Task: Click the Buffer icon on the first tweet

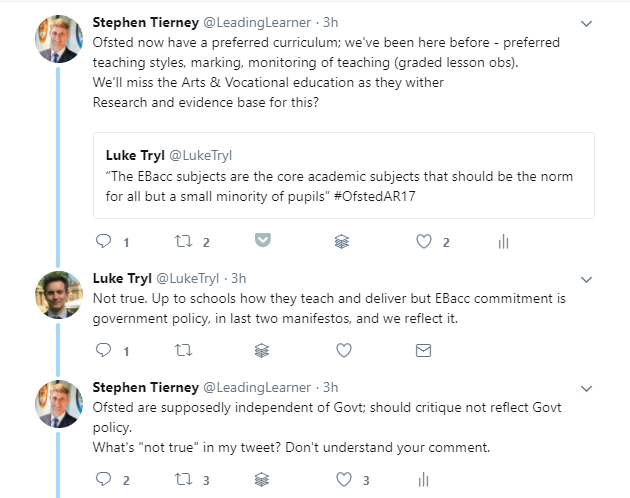Action: coord(341,241)
